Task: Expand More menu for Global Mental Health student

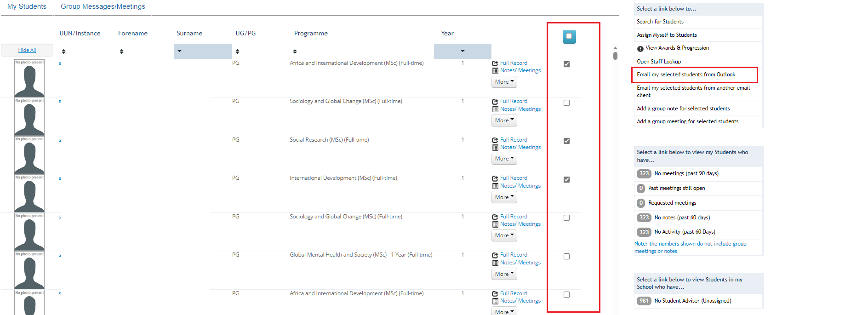Action: point(504,274)
